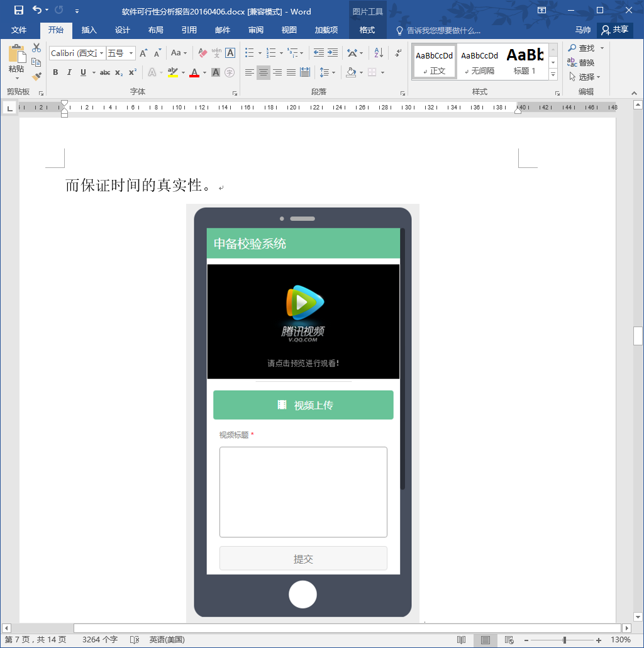Increase the paragraph indent

point(333,52)
